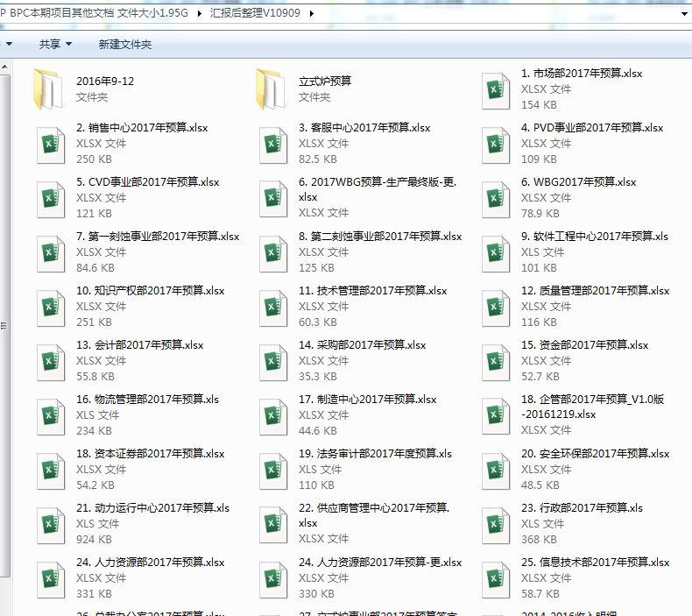Image resolution: width=692 pixels, height=616 pixels.
Task: Select file name 23. 行政部2017年预算.xls
Action: click(582, 508)
